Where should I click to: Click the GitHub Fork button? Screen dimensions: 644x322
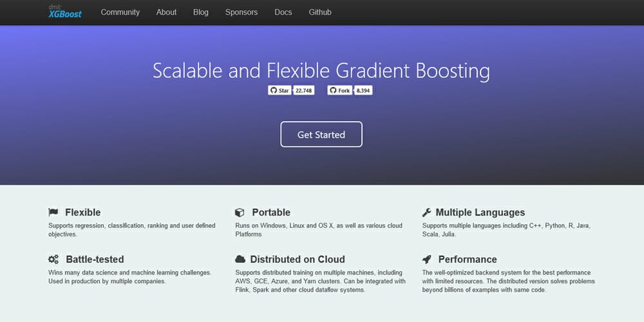click(x=339, y=90)
